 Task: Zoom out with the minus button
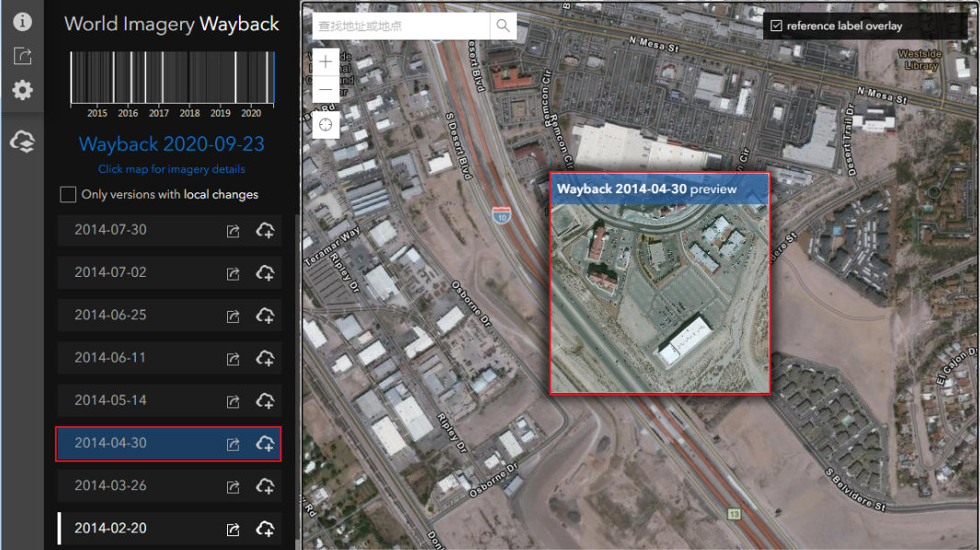[x=325, y=89]
